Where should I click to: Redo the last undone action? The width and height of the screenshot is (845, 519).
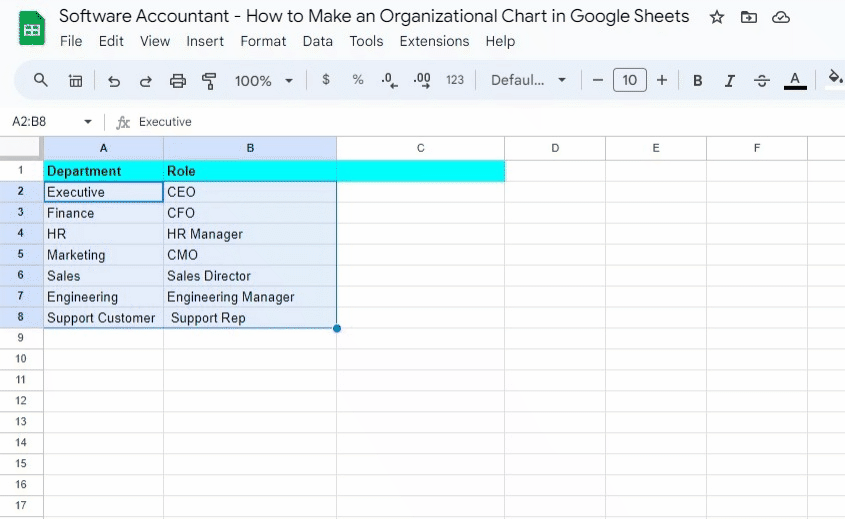(146, 81)
